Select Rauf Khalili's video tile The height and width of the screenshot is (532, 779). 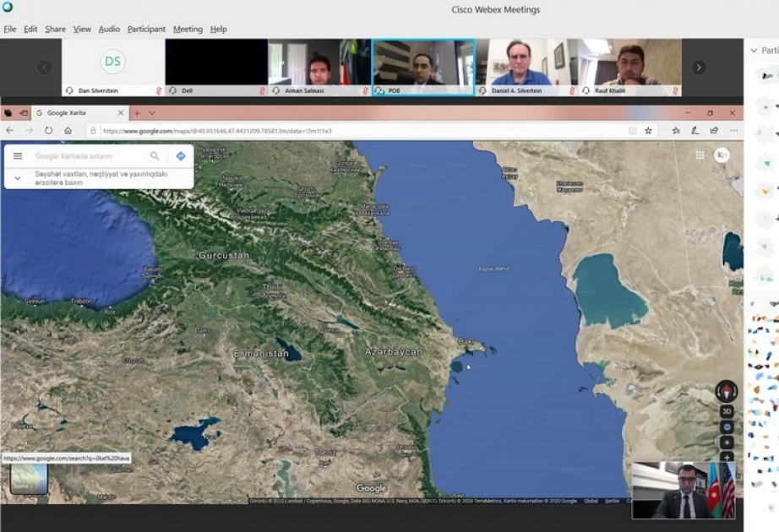[x=630, y=67]
